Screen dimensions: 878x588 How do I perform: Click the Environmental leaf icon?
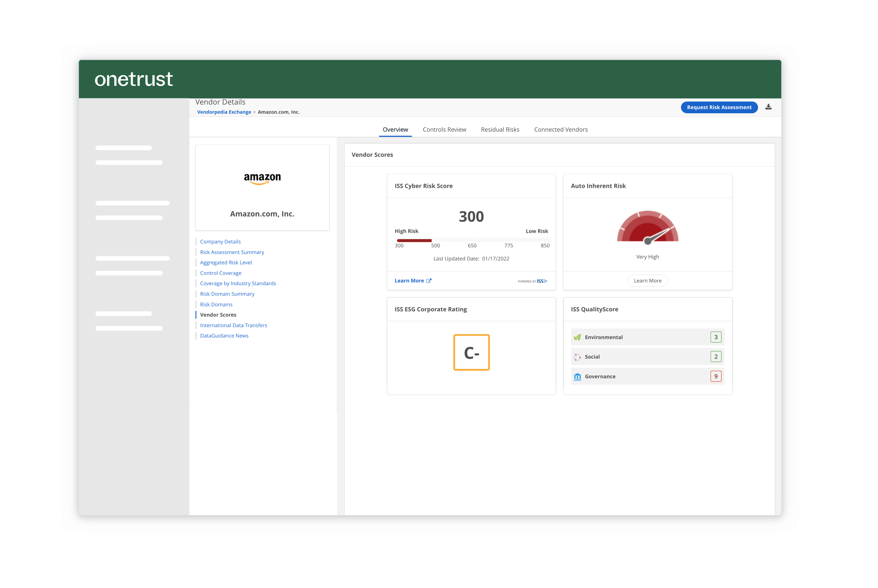pos(577,337)
